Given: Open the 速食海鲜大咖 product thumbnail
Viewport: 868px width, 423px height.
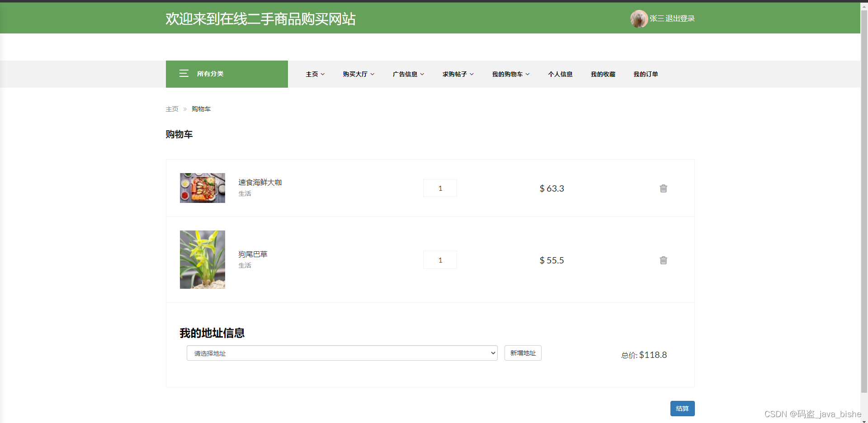Looking at the screenshot, I should [203, 188].
